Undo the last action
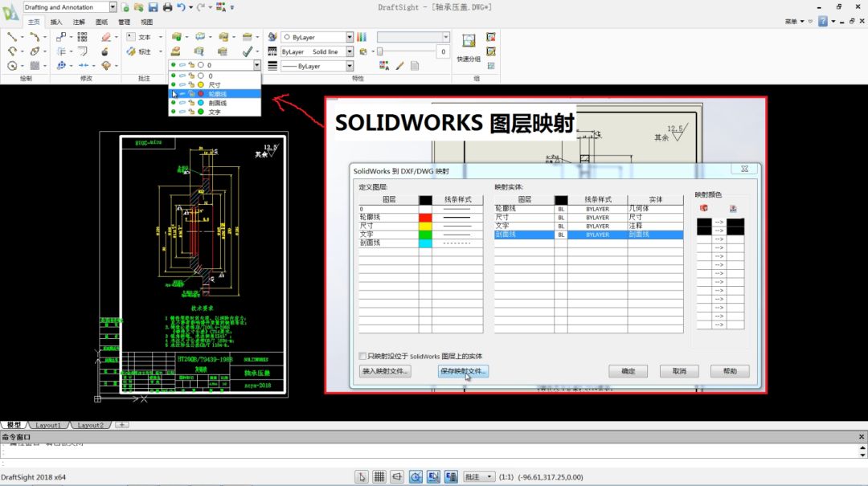The height and width of the screenshot is (486, 868). pos(181,7)
